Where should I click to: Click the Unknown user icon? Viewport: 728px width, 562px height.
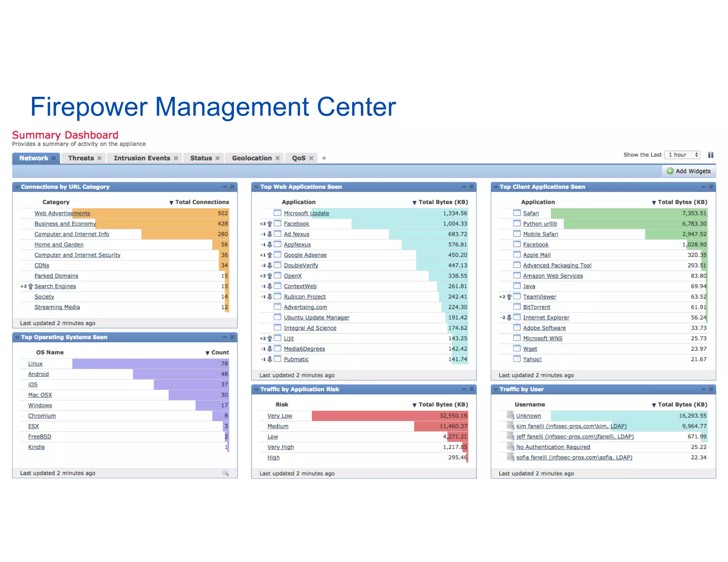pos(510,415)
